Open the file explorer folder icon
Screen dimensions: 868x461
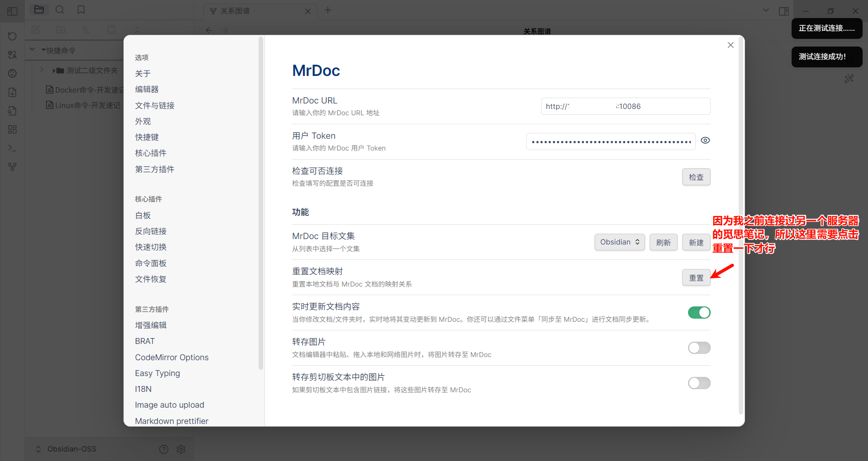39,9
